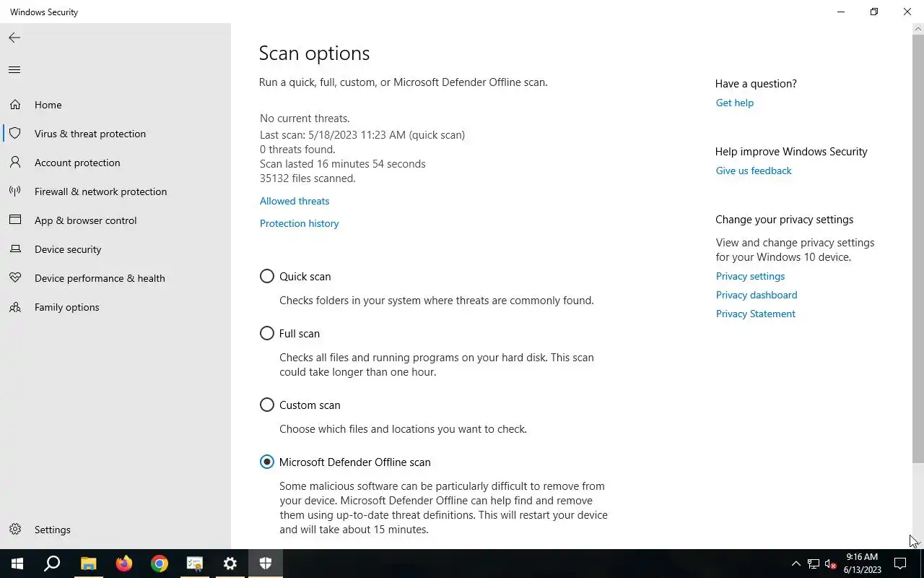Screen dimensions: 924x578
Task: Click 'Help improve Windows Security' heading
Action: 791,152
